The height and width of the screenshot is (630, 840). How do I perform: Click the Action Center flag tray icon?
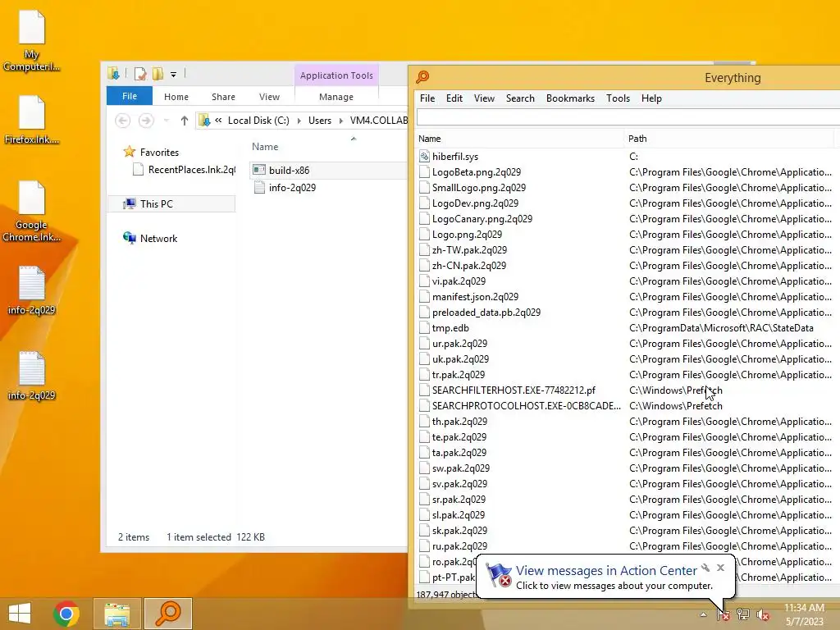coord(723,614)
